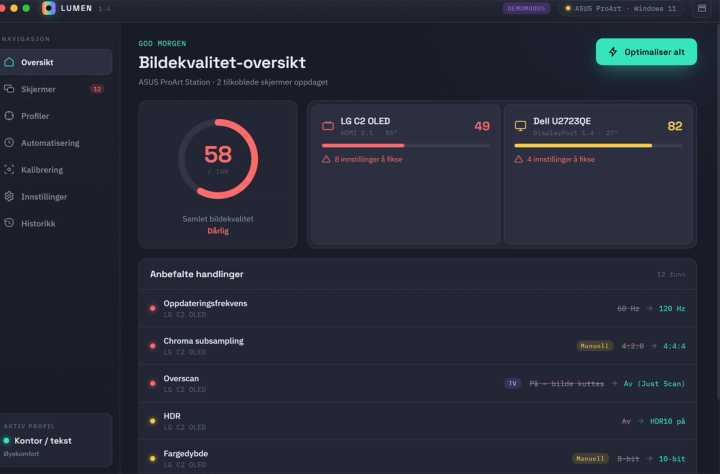Click the score 49 on the LG card
This screenshot has width=720, height=474.
(482, 126)
